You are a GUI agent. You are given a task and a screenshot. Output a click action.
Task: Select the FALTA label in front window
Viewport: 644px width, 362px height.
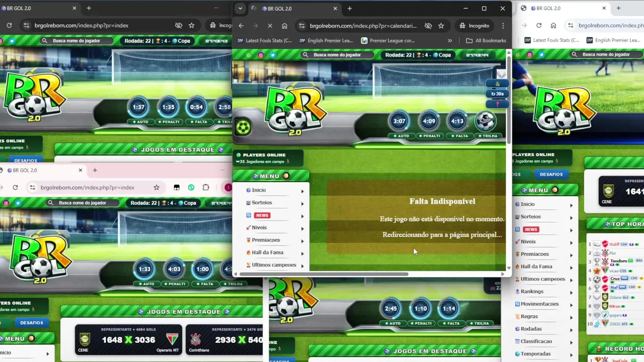click(459, 136)
